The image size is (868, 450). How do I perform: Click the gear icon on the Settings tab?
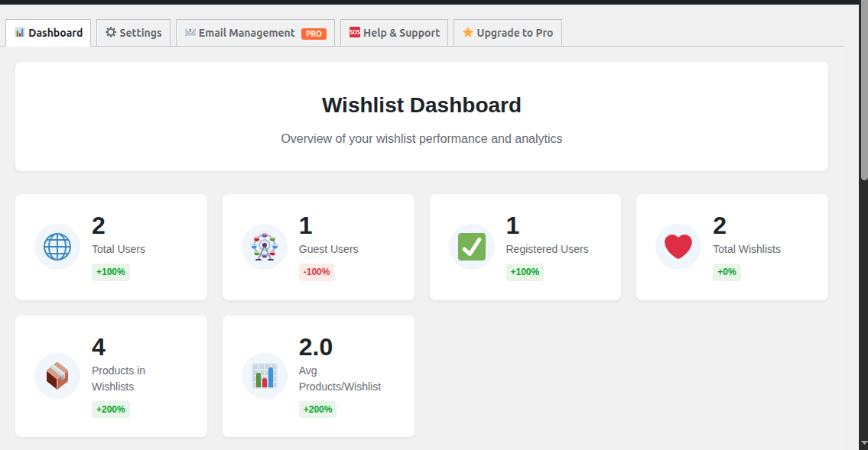111,32
